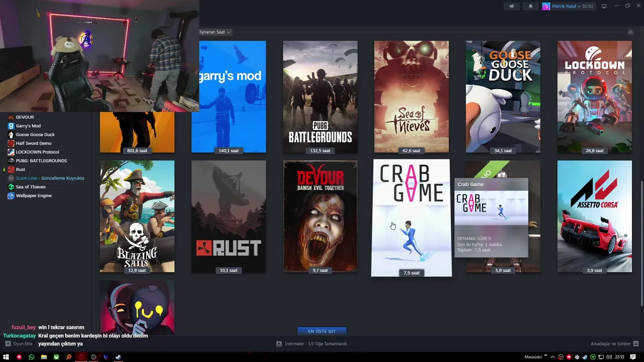Select PUBG: BATTLEGROUNDS in the sidebar
The width and height of the screenshot is (644, 362).
click(x=41, y=161)
